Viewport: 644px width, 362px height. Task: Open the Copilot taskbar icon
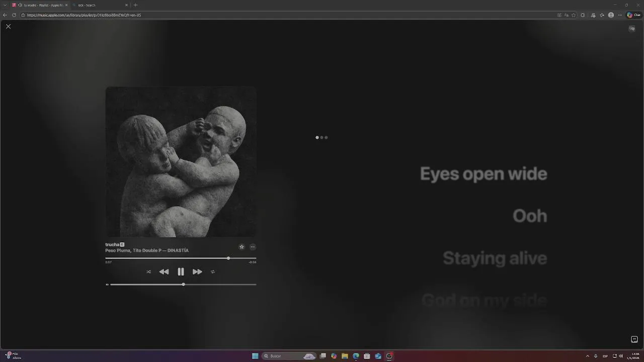click(x=334, y=356)
